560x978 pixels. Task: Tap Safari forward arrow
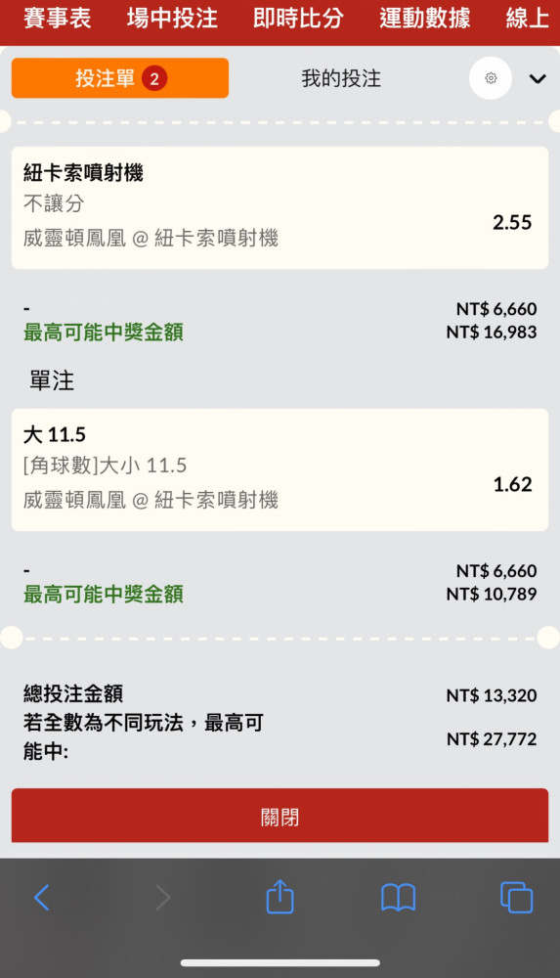click(x=163, y=898)
